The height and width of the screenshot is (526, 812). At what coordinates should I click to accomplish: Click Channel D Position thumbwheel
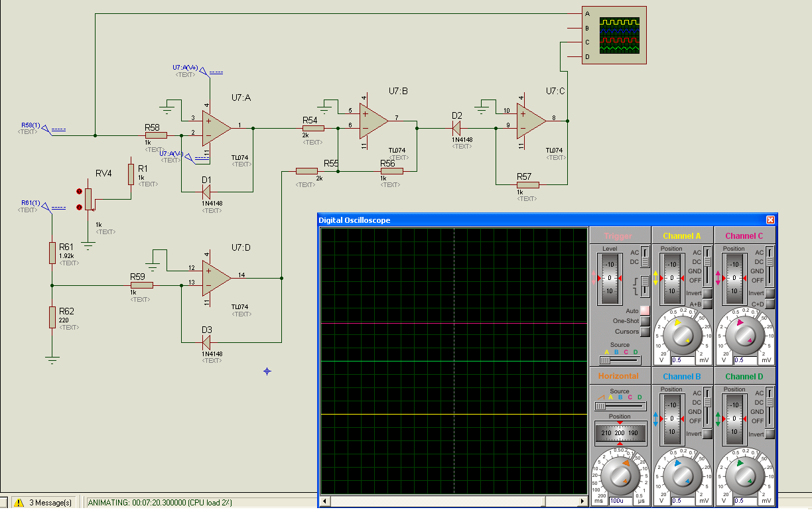tap(734, 419)
